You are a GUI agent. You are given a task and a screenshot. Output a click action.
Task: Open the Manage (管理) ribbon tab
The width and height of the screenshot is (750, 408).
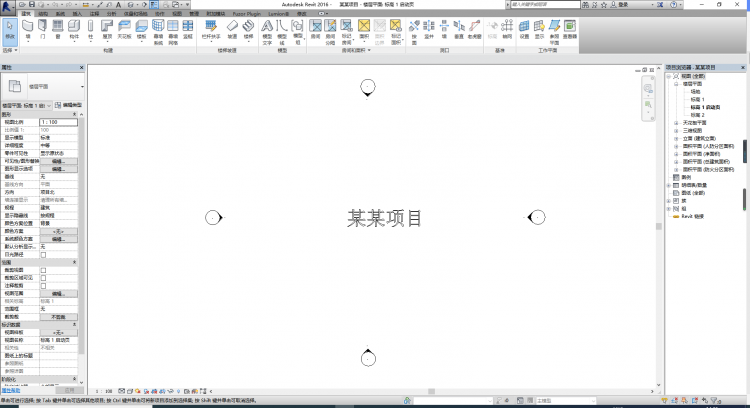[194, 14]
